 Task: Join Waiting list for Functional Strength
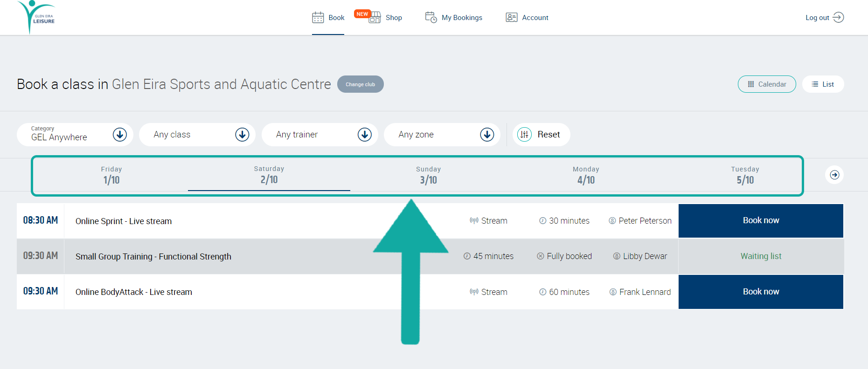[x=761, y=256]
